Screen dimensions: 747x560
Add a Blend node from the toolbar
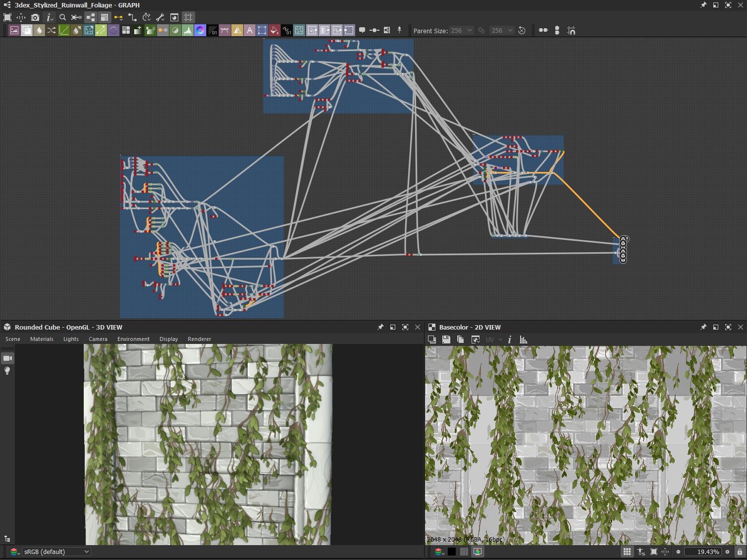(x=27, y=30)
